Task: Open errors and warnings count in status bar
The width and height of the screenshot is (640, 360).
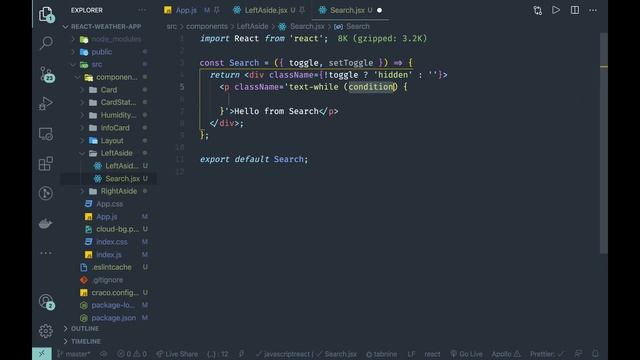Action: [x=132, y=354]
